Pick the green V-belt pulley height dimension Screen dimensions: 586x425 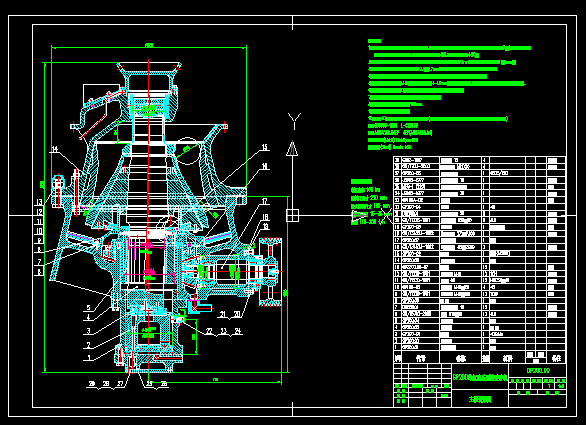[285, 292]
